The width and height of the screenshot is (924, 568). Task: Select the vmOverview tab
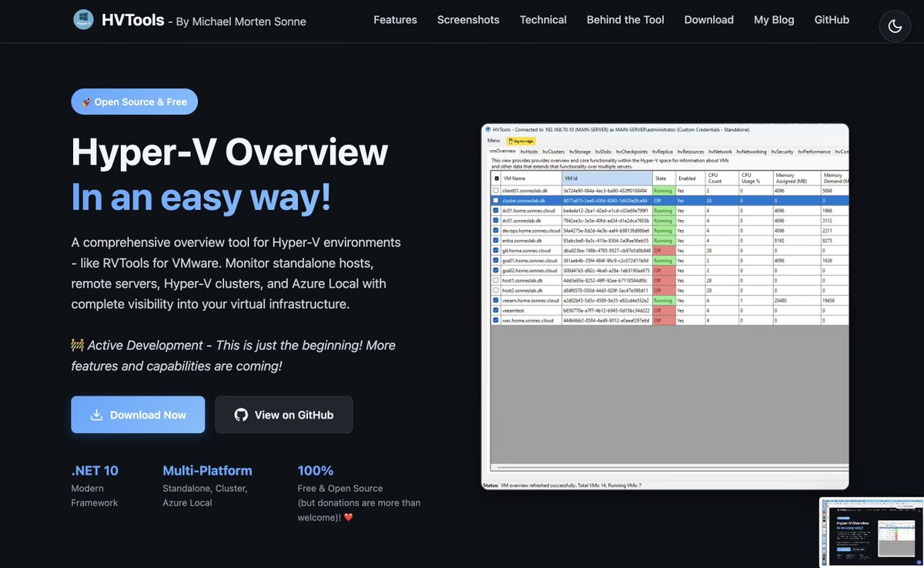pos(503,152)
